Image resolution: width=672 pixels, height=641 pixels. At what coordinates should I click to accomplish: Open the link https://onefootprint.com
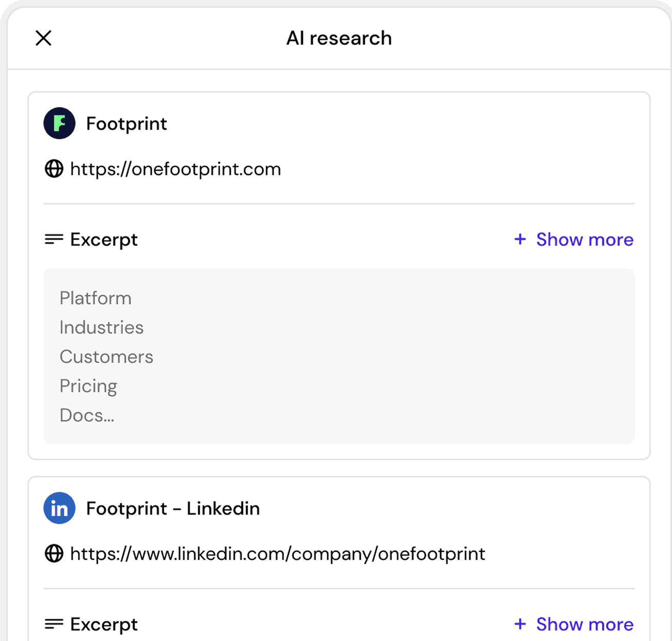pos(175,169)
